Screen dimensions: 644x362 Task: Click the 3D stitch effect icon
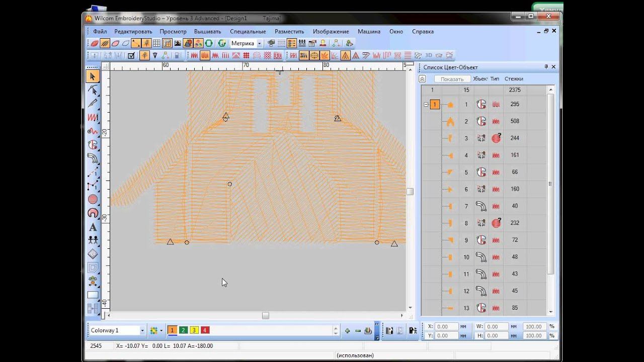tap(429, 55)
